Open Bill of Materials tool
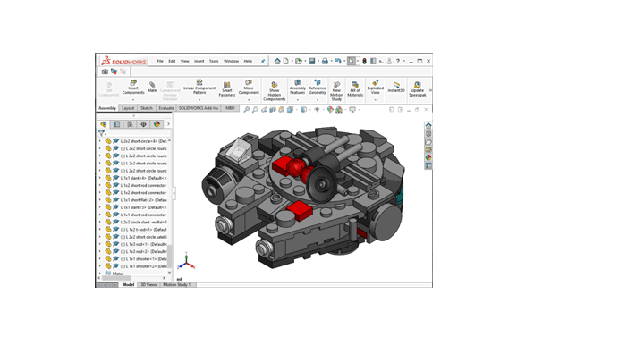The width and height of the screenshot is (644, 362). [x=355, y=89]
